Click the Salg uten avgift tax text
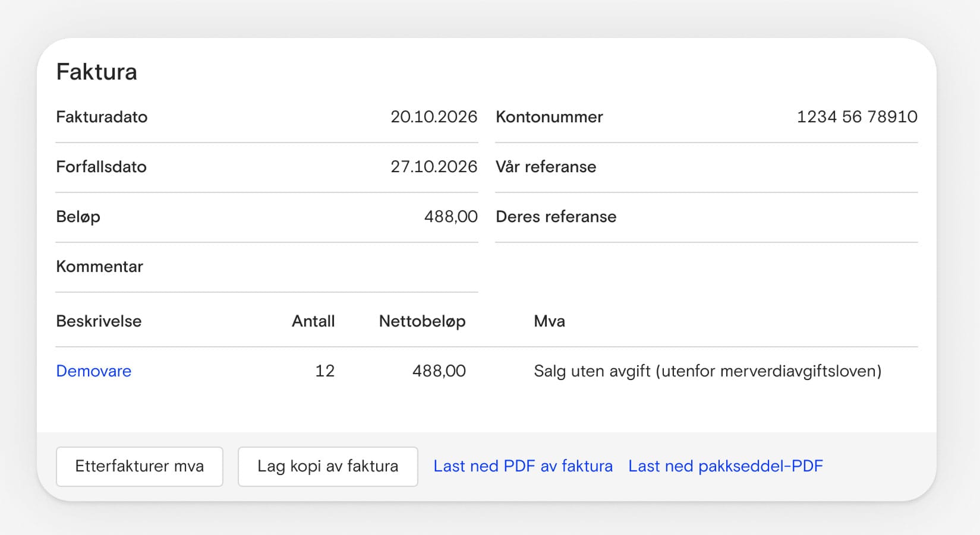 (x=707, y=371)
